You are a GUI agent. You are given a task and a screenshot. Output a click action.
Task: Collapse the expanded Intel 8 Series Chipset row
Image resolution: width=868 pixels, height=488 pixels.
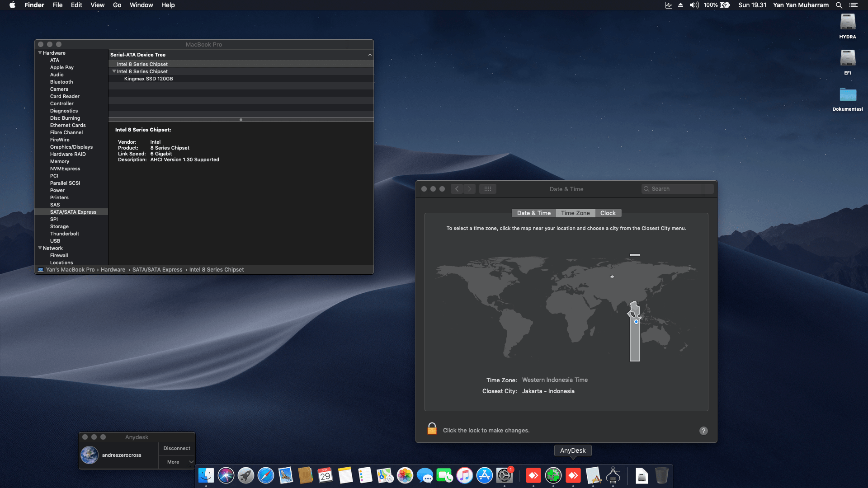coord(114,71)
